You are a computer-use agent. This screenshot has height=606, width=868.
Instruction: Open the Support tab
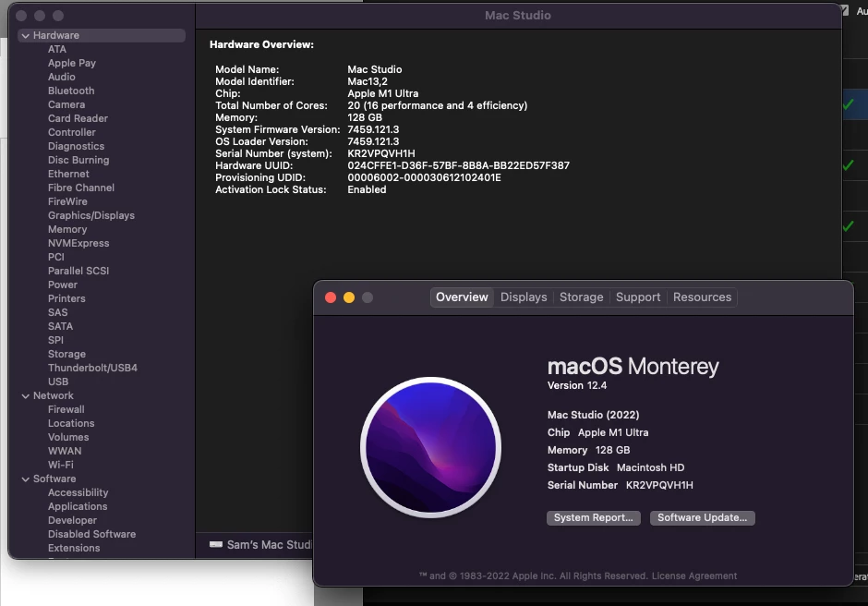tap(638, 297)
